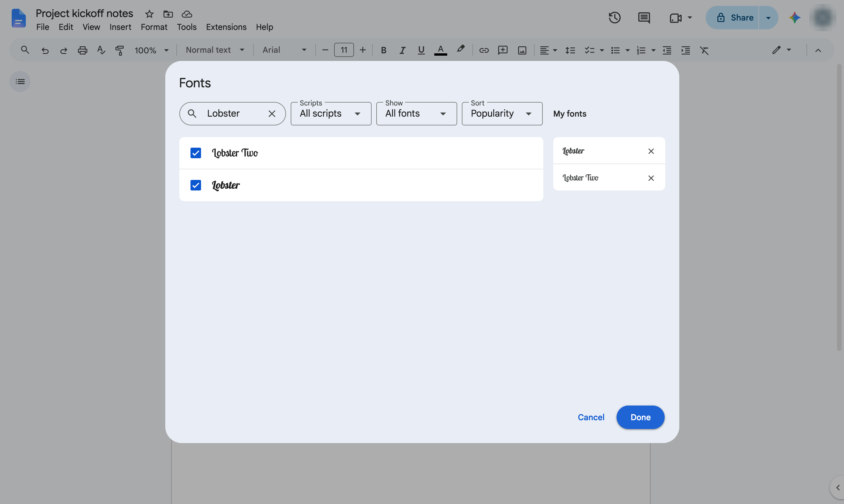Open the Scripts dropdown

point(331,114)
